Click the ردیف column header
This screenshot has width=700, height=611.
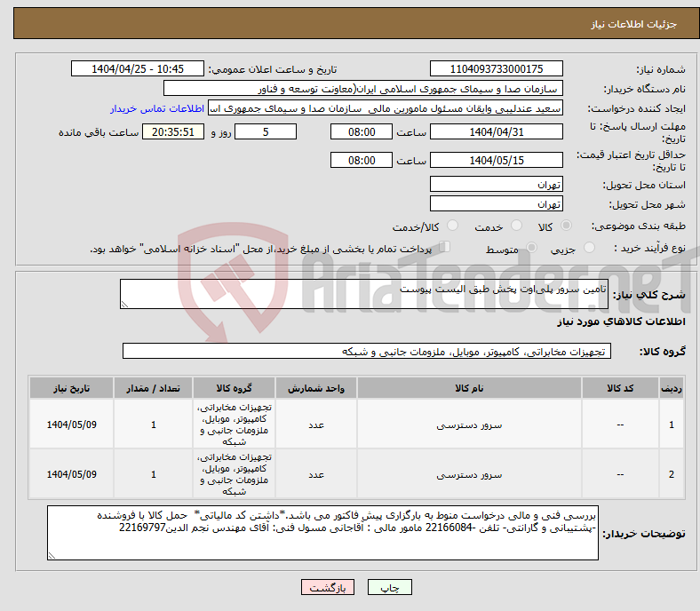pyautogui.click(x=672, y=388)
